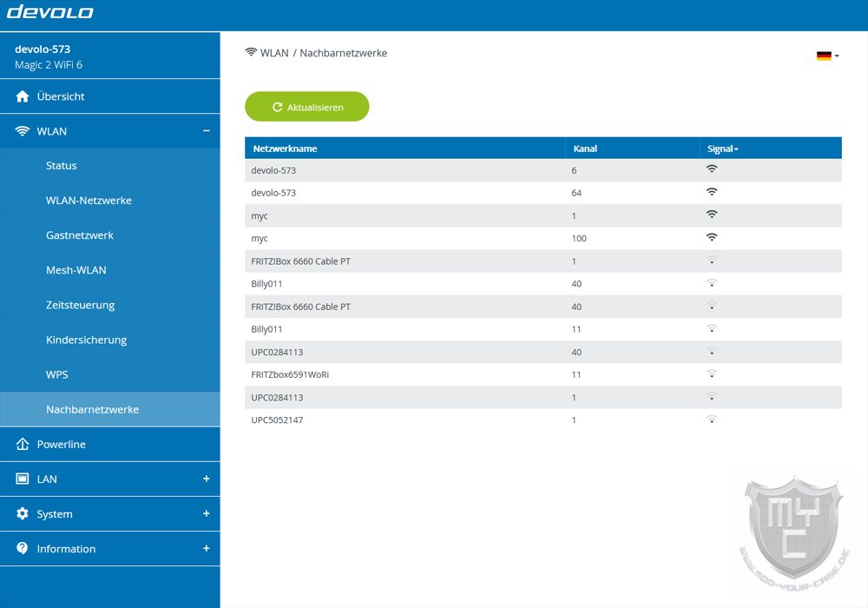Sort table by Signal column
This screenshot has height=608, width=868.
point(722,149)
